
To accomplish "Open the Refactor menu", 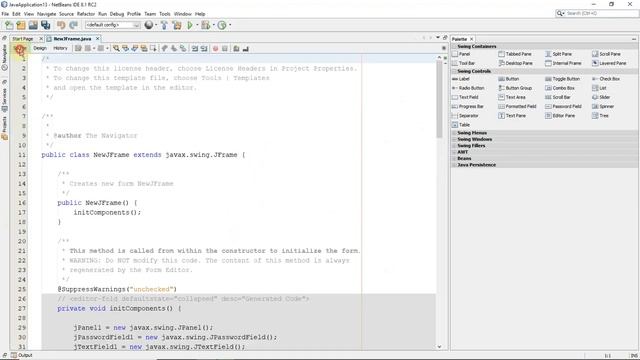I will [x=86, y=14].
